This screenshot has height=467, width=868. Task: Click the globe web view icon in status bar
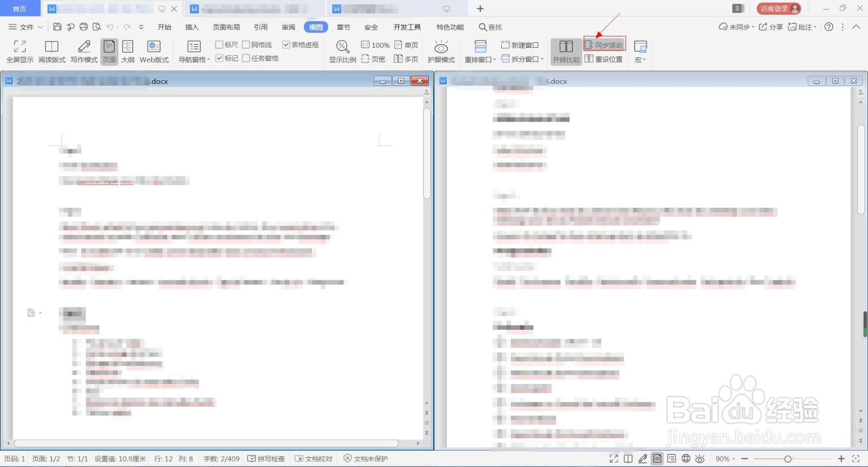(x=686, y=459)
